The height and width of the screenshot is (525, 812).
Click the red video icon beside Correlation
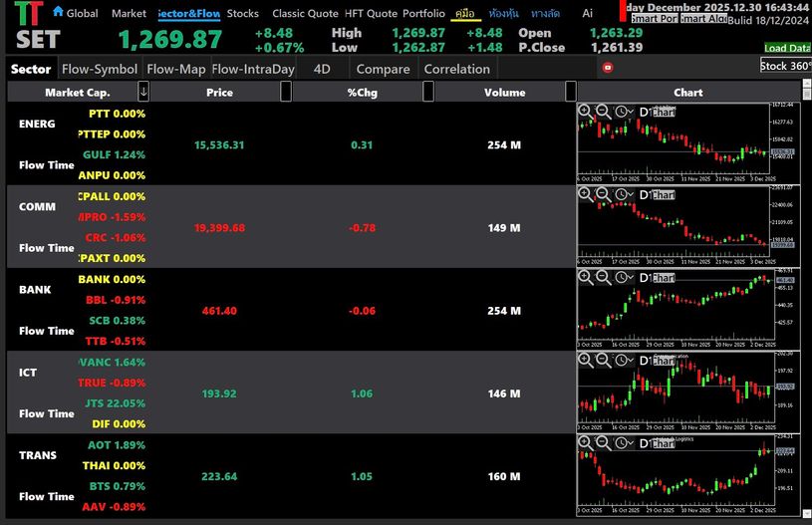point(608,69)
